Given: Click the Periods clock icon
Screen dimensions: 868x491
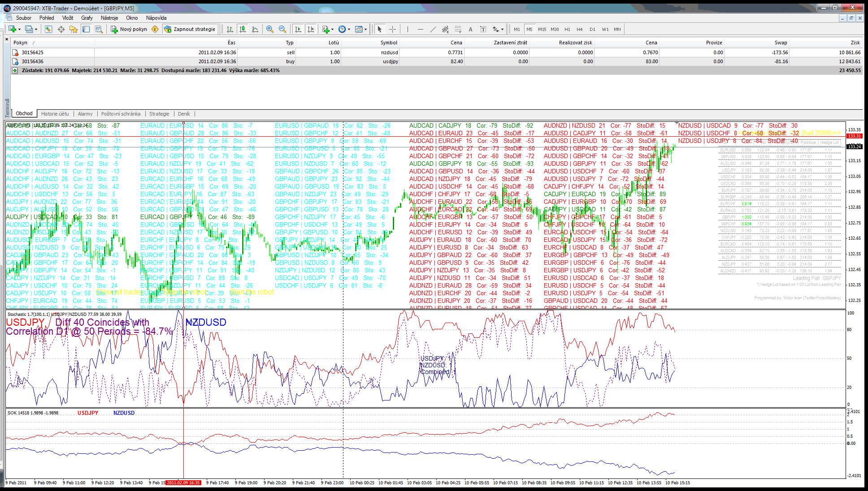Looking at the screenshot, I should [x=342, y=29].
